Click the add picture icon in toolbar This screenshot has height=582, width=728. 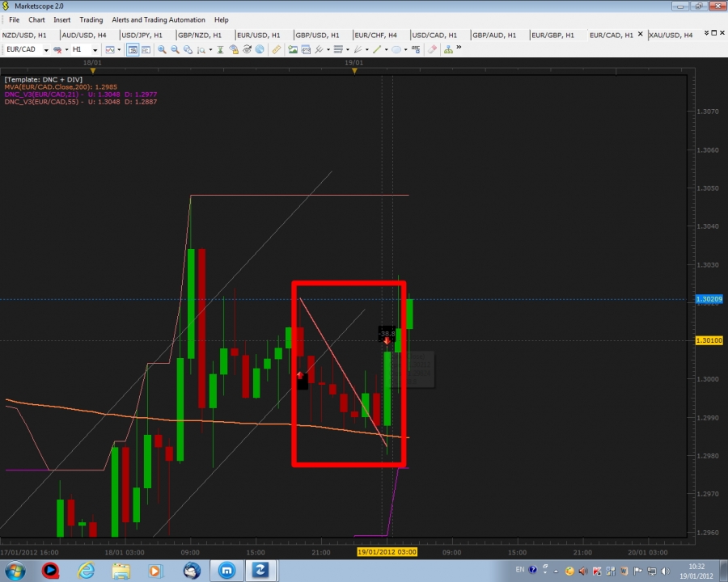click(293, 49)
